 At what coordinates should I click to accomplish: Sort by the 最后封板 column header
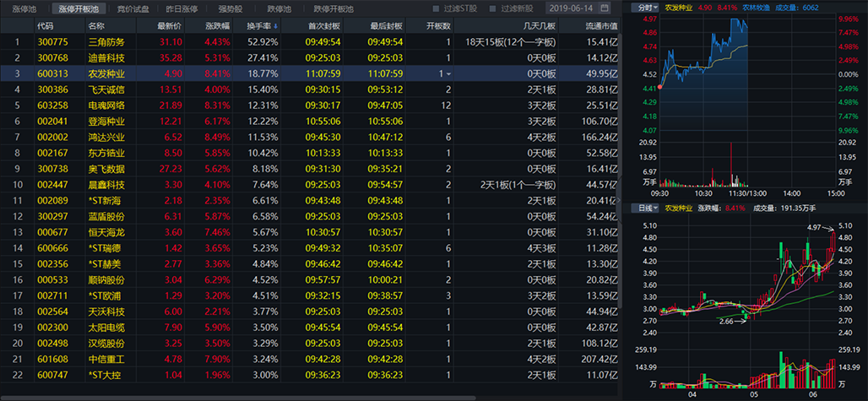pyautogui.click(x=386, y=26)
